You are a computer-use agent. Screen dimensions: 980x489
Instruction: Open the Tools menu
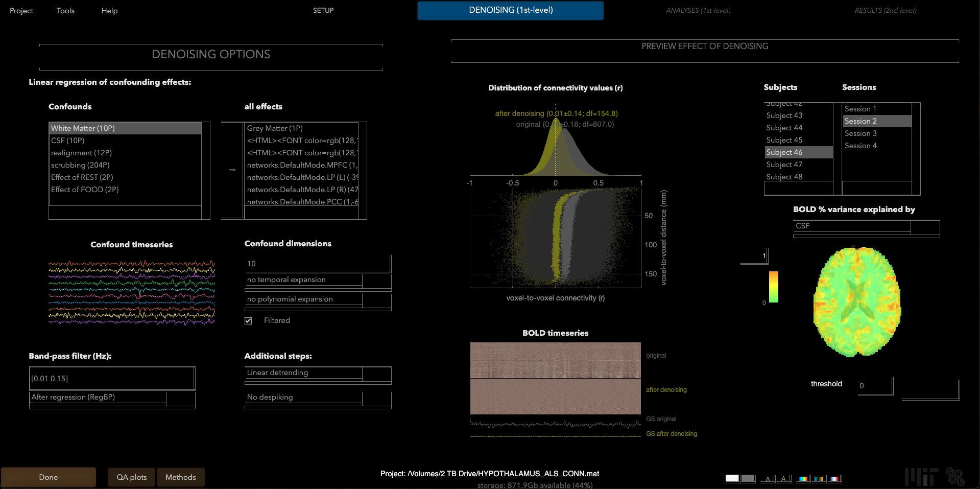[x=65, y=11]
